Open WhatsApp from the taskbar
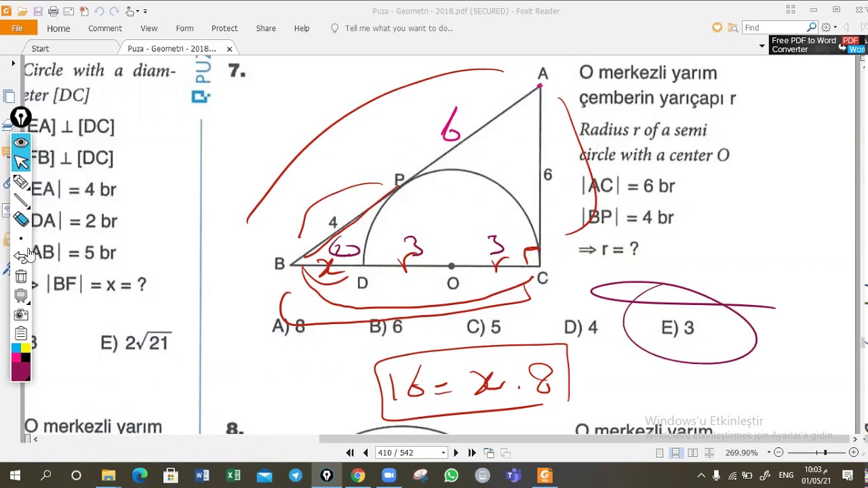 point(451,476)
